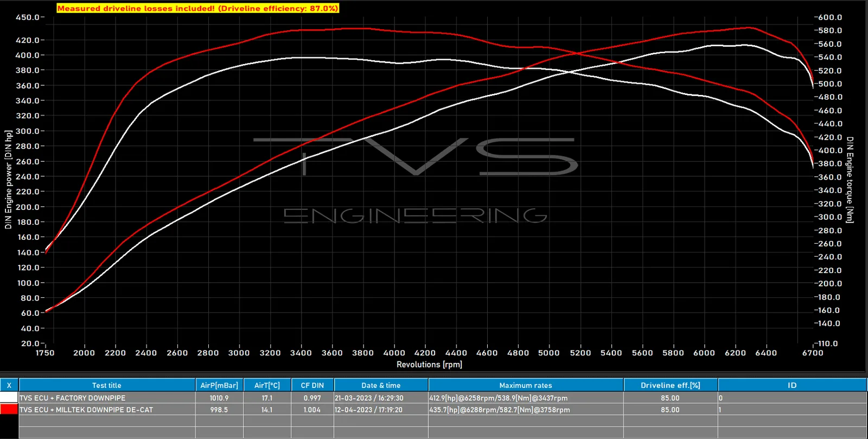Screen dimensions: 868x439
Task: Click the Driveline eff.[%] column header
Action: 671,385
